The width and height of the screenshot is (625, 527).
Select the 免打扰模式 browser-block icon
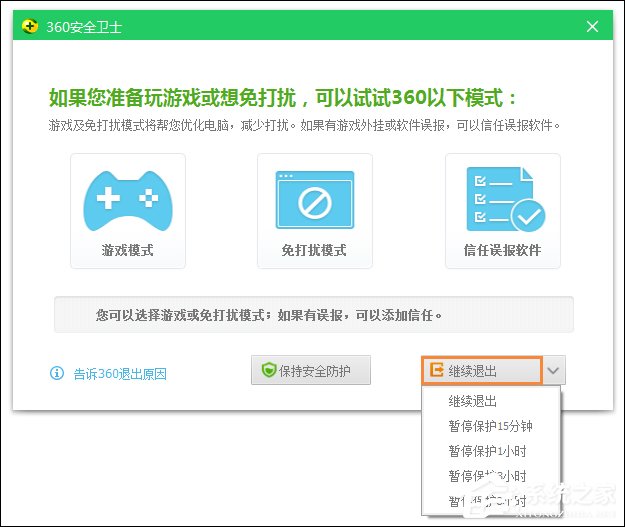[314, 199]
